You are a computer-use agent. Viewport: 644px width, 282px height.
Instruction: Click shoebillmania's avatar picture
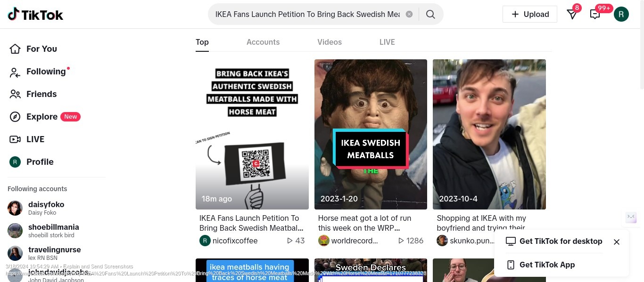(x=15, y=231)
